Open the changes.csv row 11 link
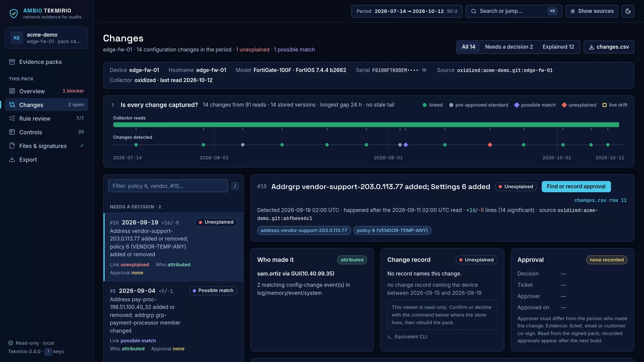 (x=600, y=200)
